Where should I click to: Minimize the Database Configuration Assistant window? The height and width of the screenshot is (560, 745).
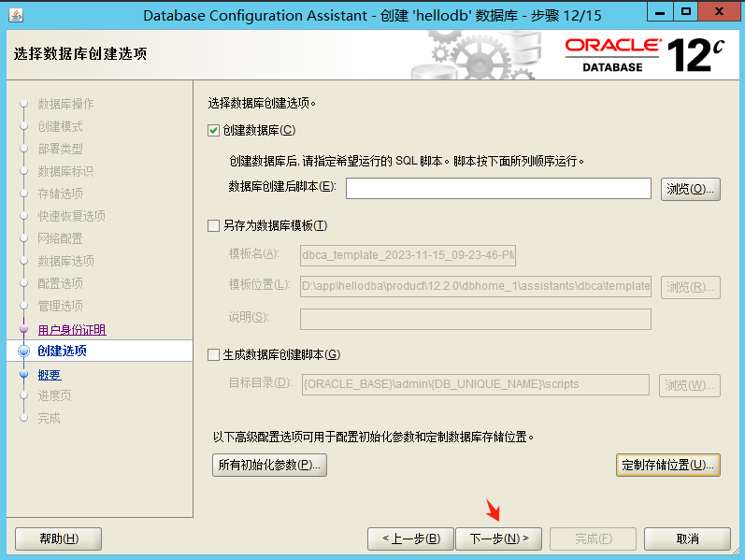pos(660,12)
